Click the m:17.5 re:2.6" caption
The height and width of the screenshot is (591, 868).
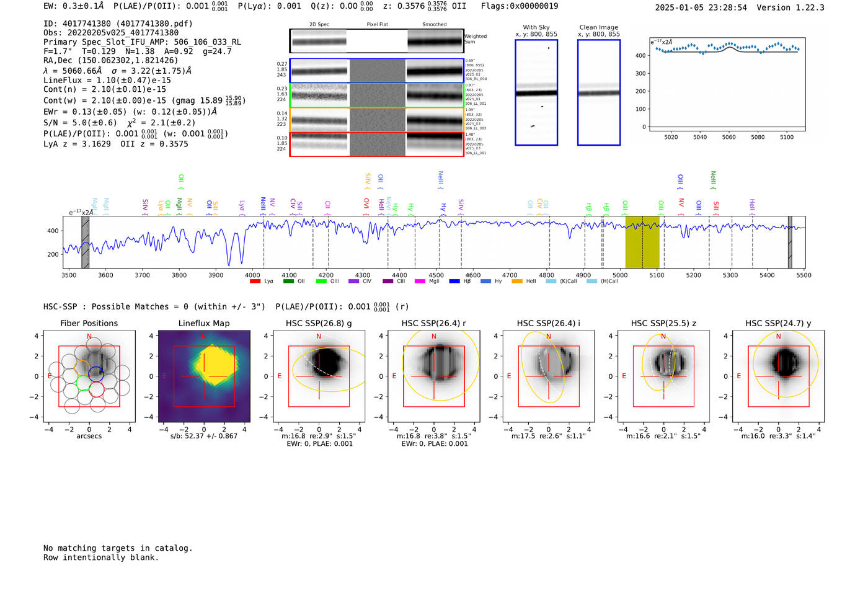point(548,436)
